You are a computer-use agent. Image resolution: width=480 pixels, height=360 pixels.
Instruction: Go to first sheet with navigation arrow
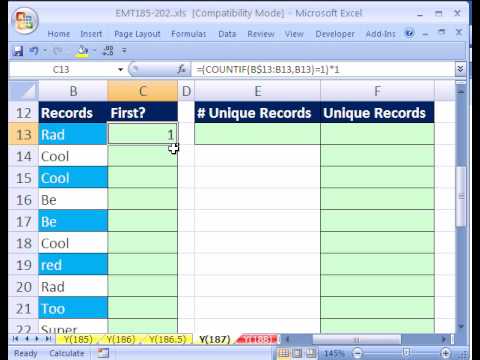pyautogui.click(x=15, y=339)
